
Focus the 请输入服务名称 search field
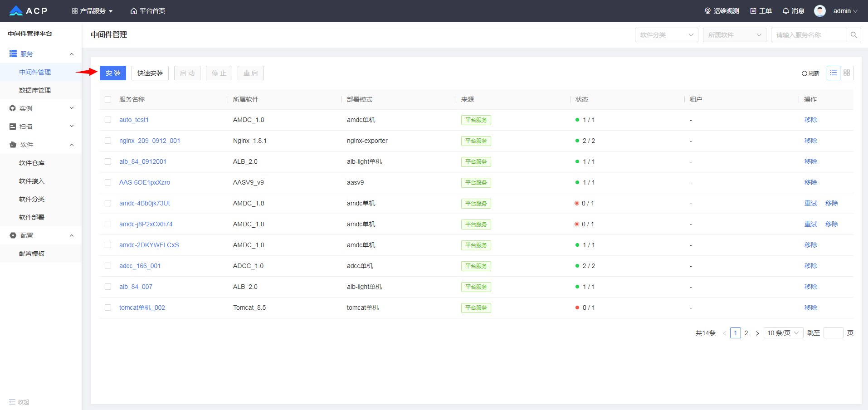809,35
